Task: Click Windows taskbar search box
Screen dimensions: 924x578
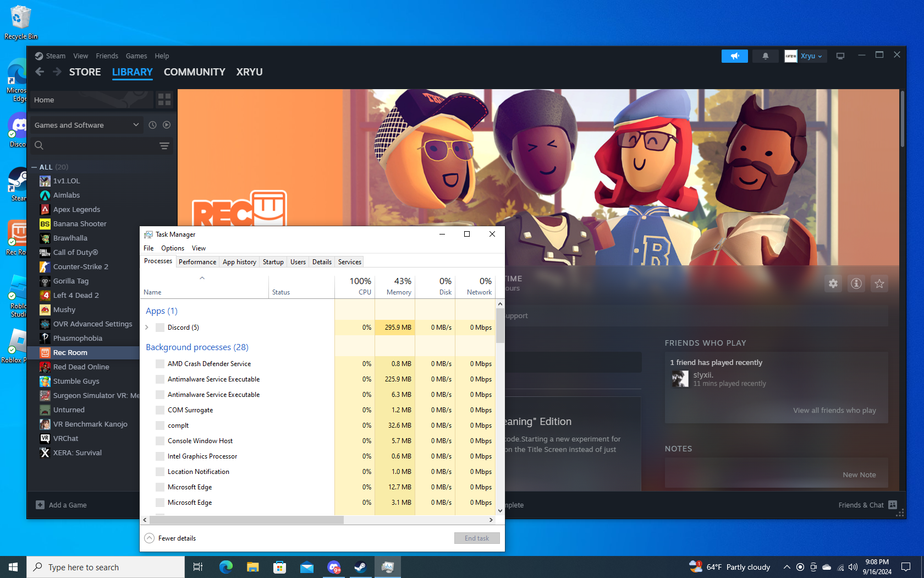Action: click(106, 567)
